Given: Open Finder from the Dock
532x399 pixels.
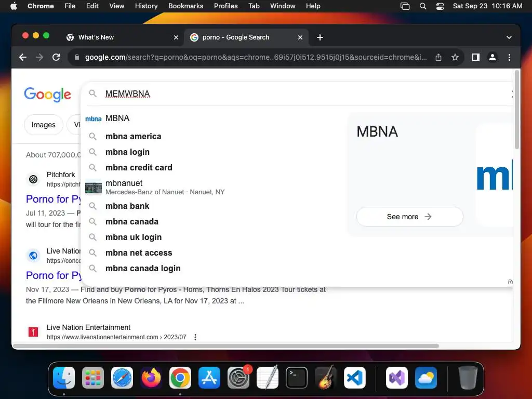Looking at the screenshot, I should 64,378.
